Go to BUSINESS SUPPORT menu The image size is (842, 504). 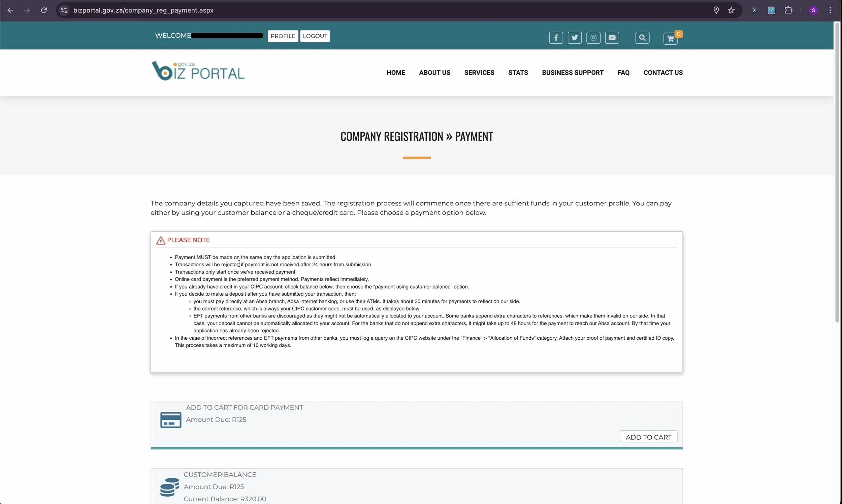pyautogui.click(x=572, y=73)
